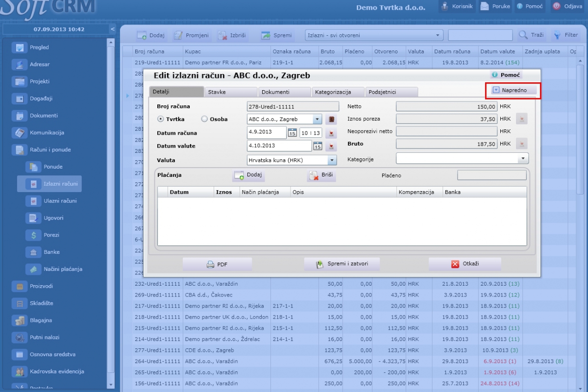
Task: Click Izbriši toolbar button
Action: 232,35
